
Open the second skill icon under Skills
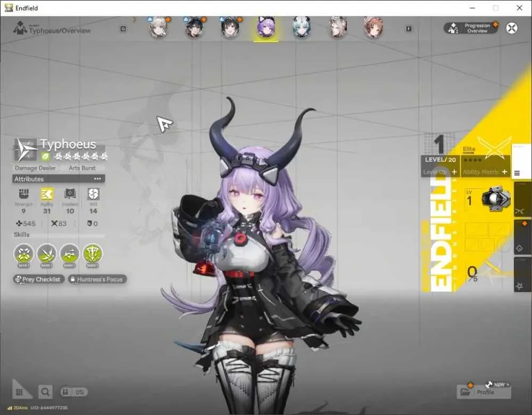pos(47,253)
